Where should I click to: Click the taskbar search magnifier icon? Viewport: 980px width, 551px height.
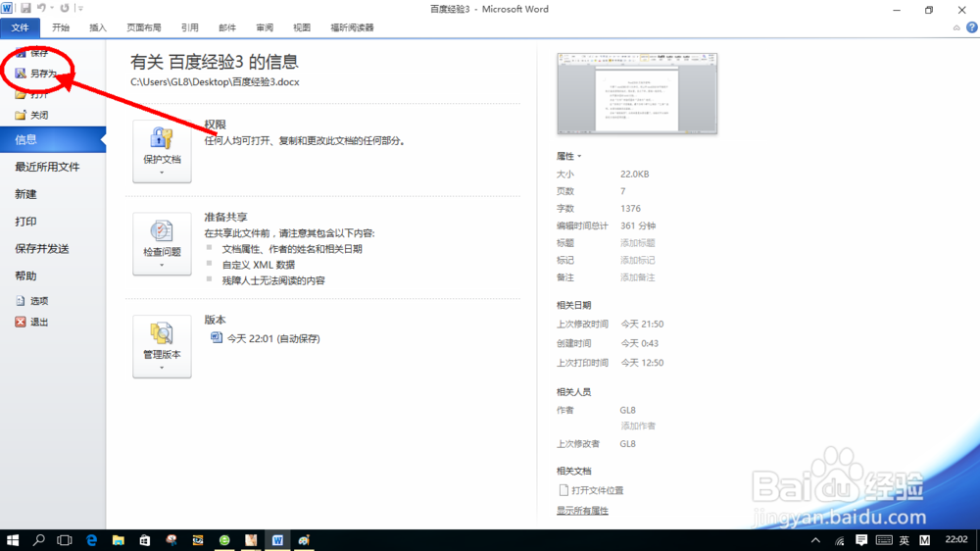click(39, 540)
